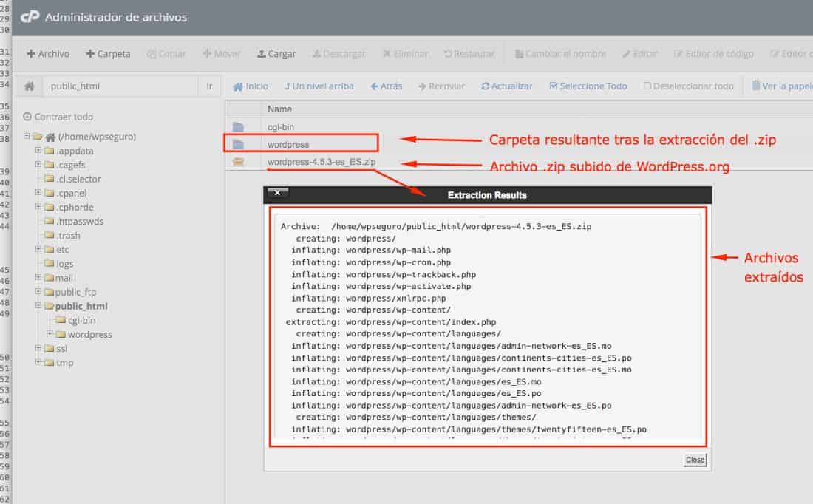Click the cPanel logo in the header
The image size is (813, 504).
click(x=30, y=16)
